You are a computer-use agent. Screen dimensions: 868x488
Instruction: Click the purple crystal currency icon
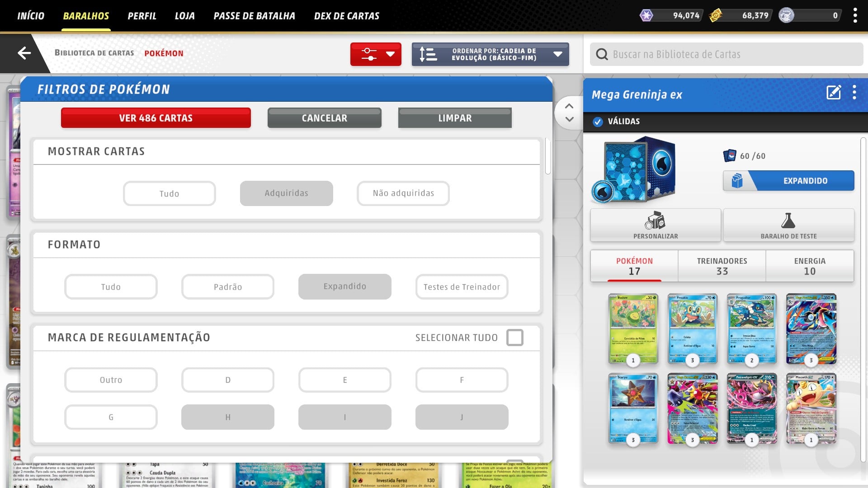tap(646, 15)
